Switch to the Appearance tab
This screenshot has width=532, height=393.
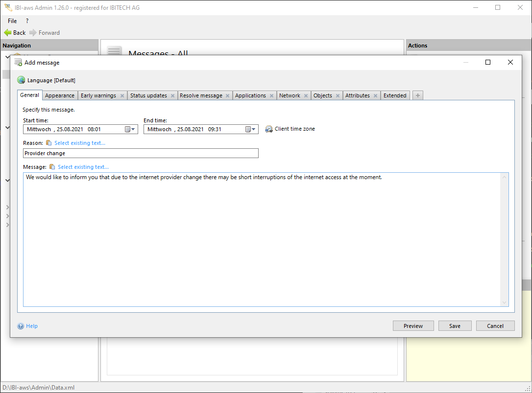(x=60, y=95)
